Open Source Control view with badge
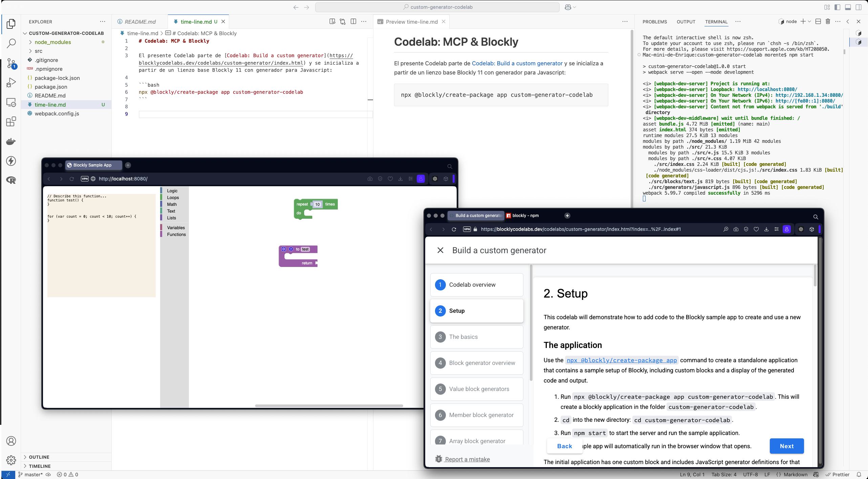 point(11,63)
